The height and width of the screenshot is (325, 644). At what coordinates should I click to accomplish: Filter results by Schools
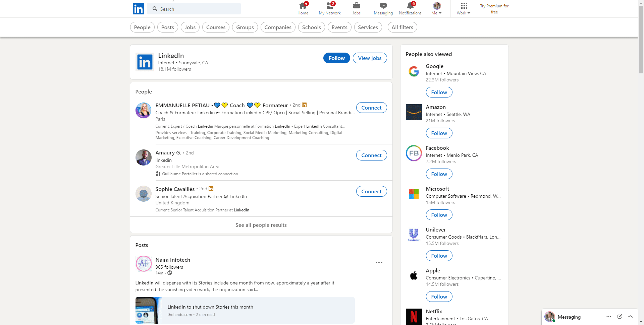(x=312, y=27)
